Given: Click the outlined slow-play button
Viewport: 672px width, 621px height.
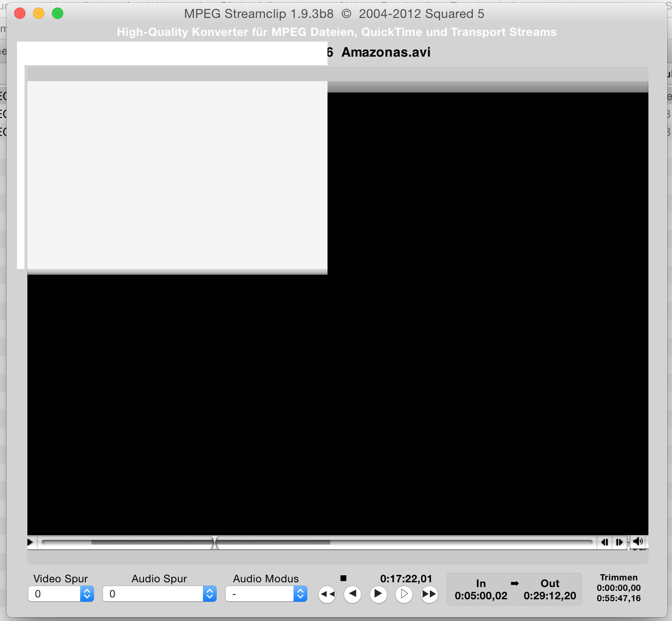Looking at the screenshot, I should (x=404, y=594).
